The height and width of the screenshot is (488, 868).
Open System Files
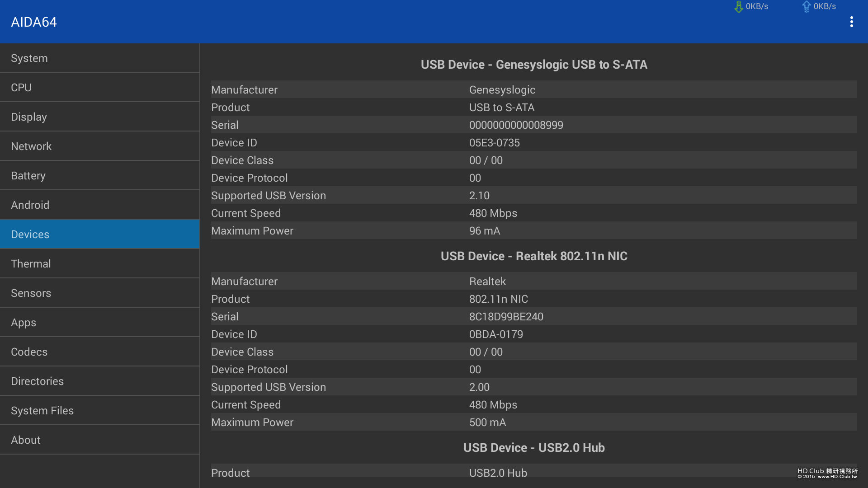pyautogui.click(x=99, y=411)
